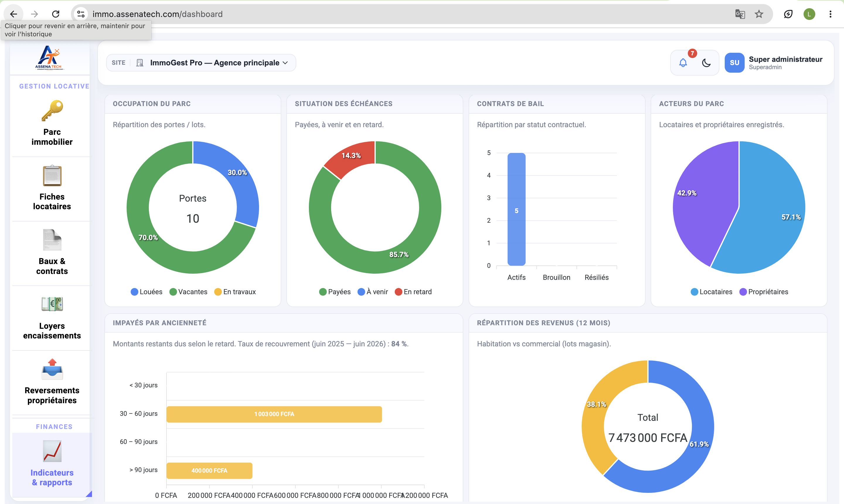Reload the page in the browser
The width and height of the screenshot is (844, 504).
coord(56,14)
